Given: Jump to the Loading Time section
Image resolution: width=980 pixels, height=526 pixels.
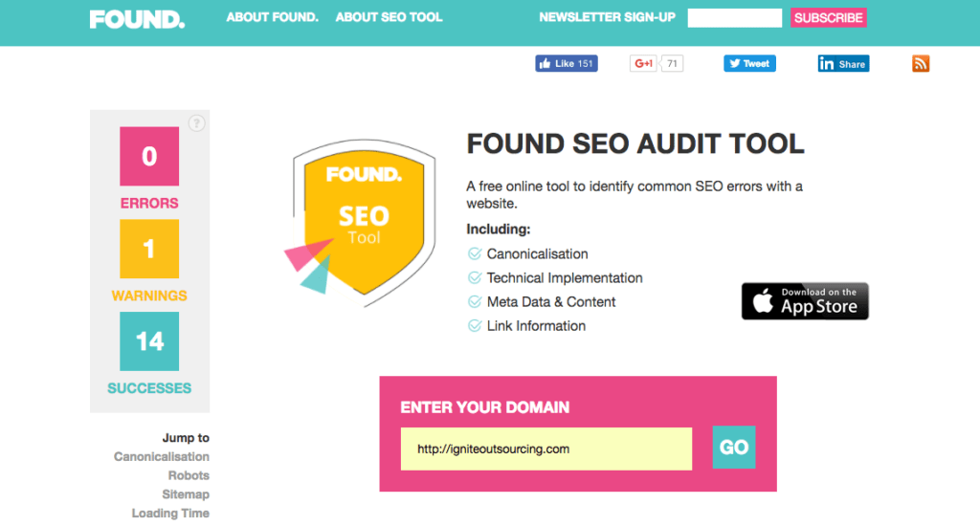Looking at the screenshot, I should [170, 514].
